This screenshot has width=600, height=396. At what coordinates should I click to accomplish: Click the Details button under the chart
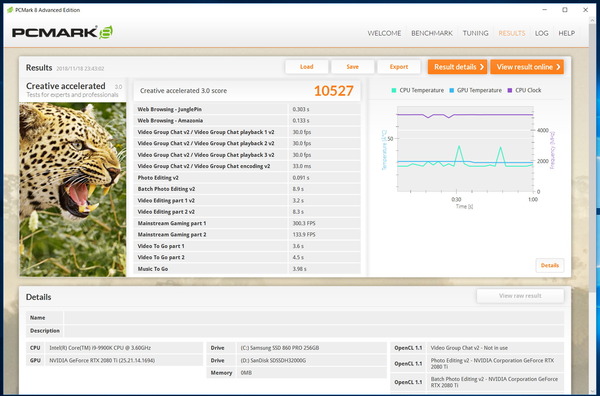click(549, 265)
